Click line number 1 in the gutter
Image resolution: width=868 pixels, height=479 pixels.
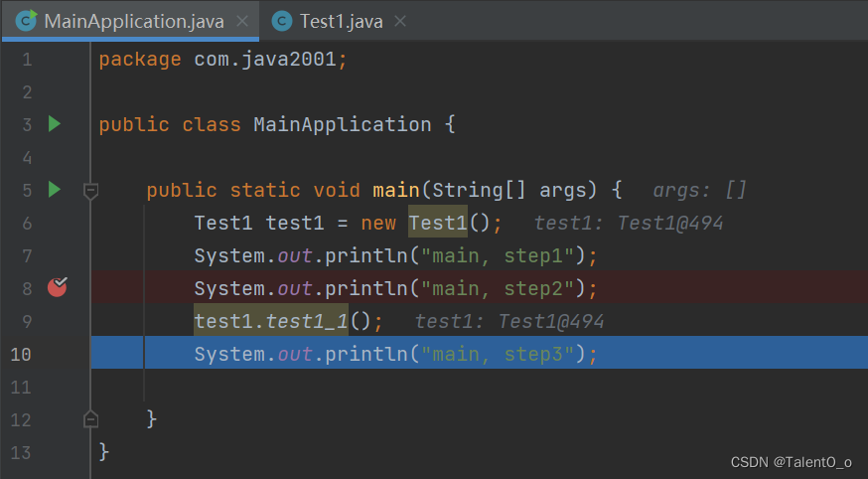tap(27, 60)
